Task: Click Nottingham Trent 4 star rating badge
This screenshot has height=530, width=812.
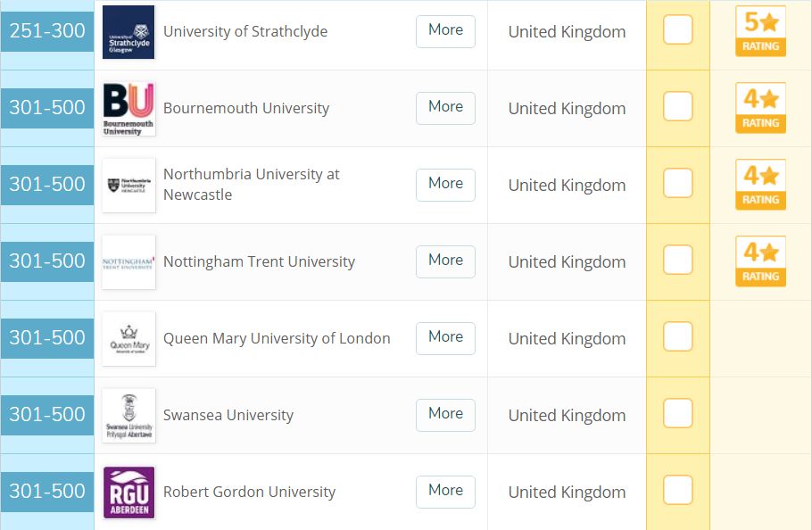Action: [x=760, y=261]
